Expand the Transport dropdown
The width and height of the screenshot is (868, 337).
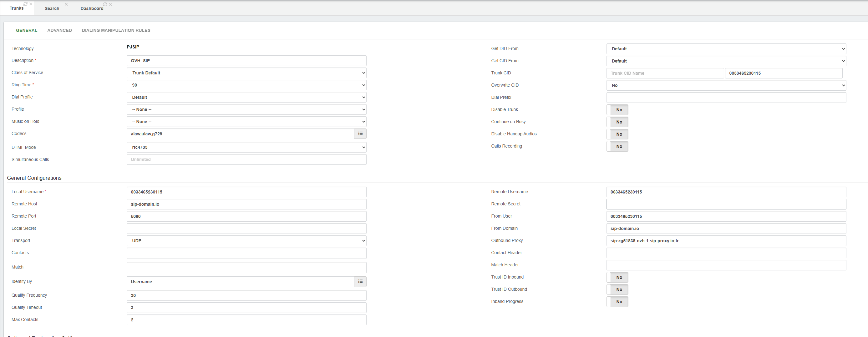[x=246, y=241]
